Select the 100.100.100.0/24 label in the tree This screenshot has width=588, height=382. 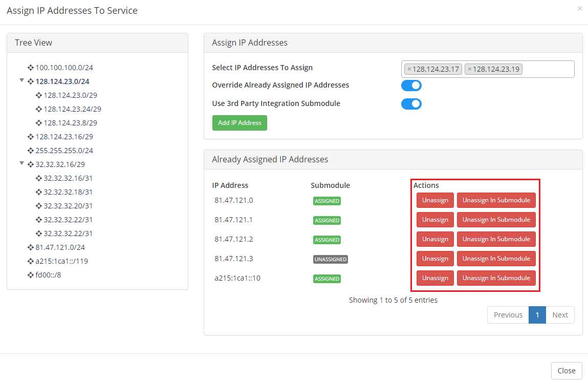[64, 68]
